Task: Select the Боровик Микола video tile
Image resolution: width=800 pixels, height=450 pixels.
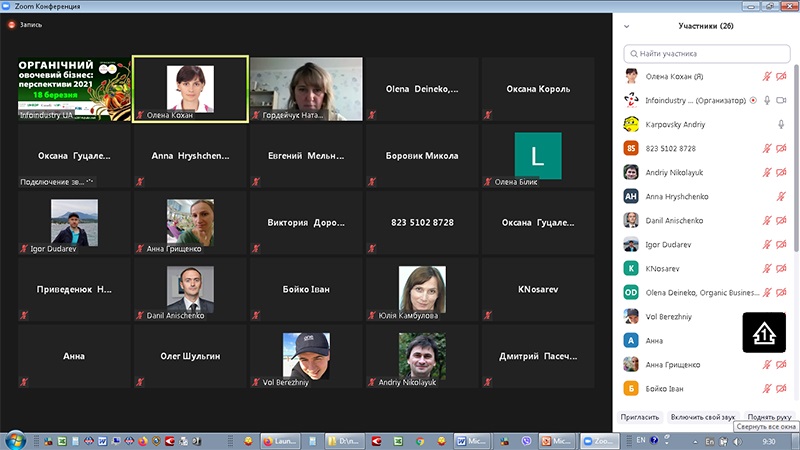Action: [422, 156]
